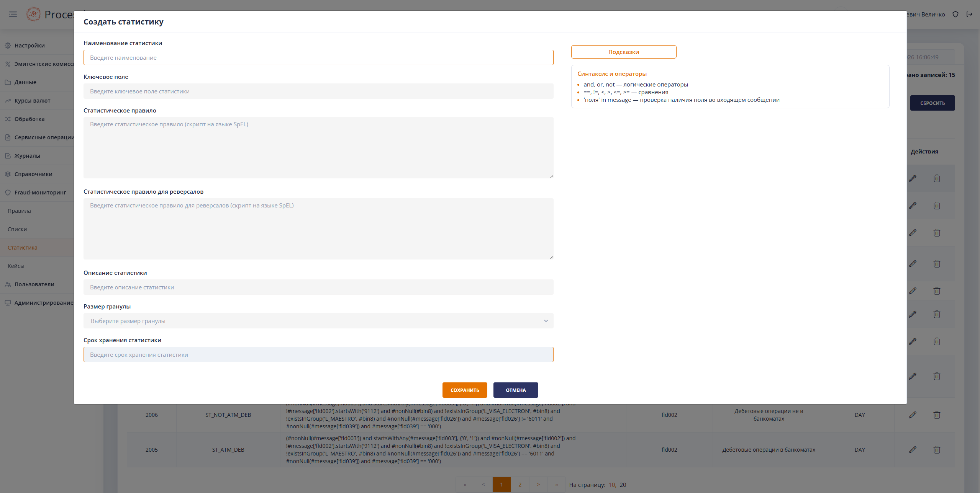This screenshot has height=493, width=980.
Task: Click the hamburger menu icon
Action: (13, 14)
